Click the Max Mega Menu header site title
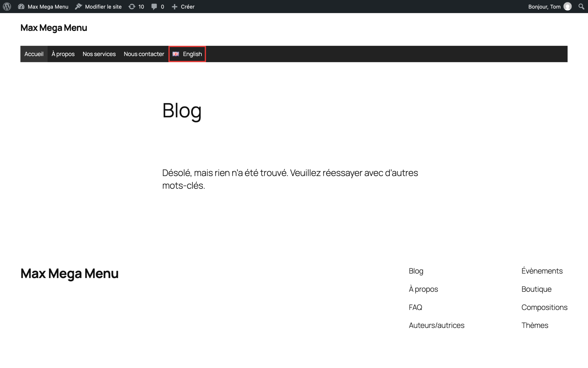This screenshot has height=368, width=588. 54,28
